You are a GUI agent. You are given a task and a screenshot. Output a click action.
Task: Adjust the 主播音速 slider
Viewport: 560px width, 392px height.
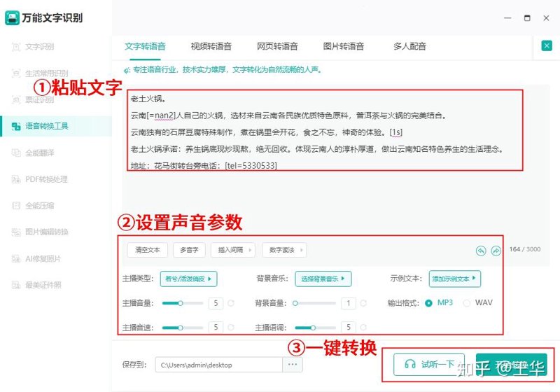click(x=183, y=328)
